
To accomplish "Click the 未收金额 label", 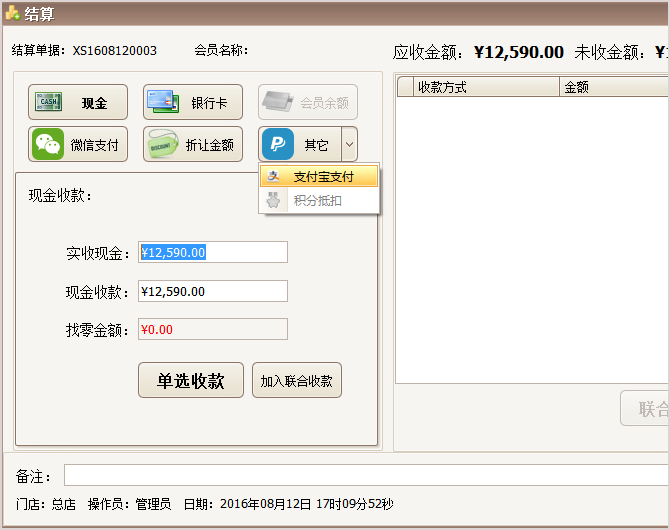I will pos(609,52).
